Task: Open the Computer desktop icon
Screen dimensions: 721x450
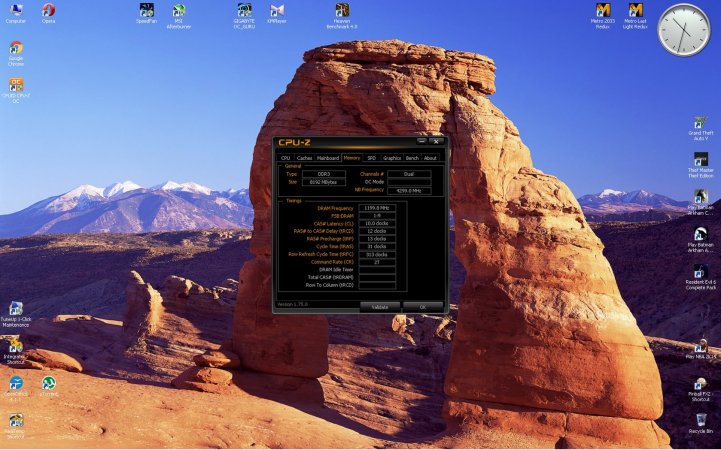Action: [x=16, y=13]
